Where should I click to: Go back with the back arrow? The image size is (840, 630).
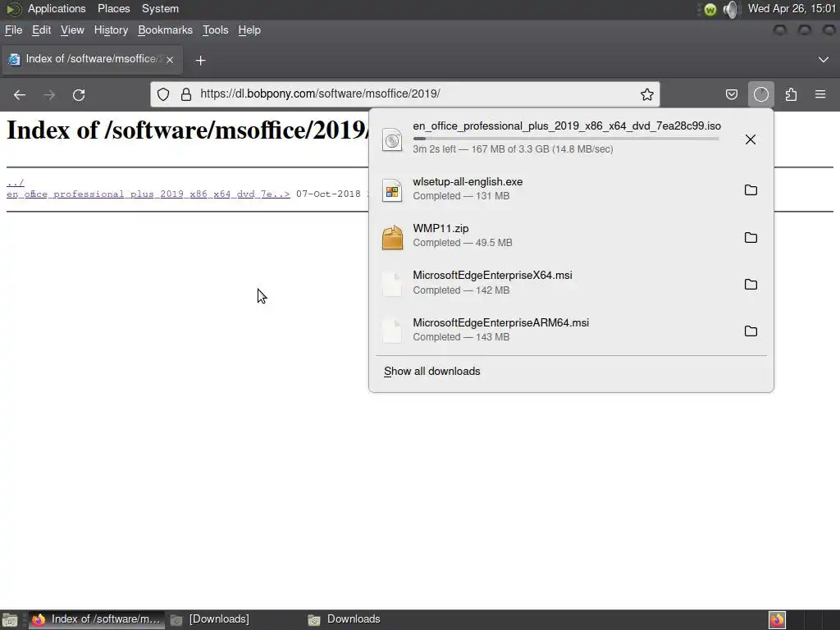[x=20, y=95]
